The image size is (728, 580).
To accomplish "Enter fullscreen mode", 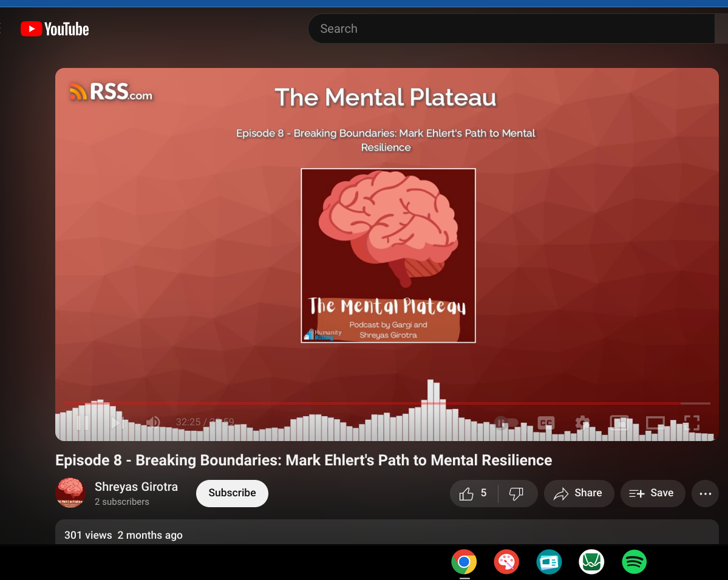I will click(692, 422).
